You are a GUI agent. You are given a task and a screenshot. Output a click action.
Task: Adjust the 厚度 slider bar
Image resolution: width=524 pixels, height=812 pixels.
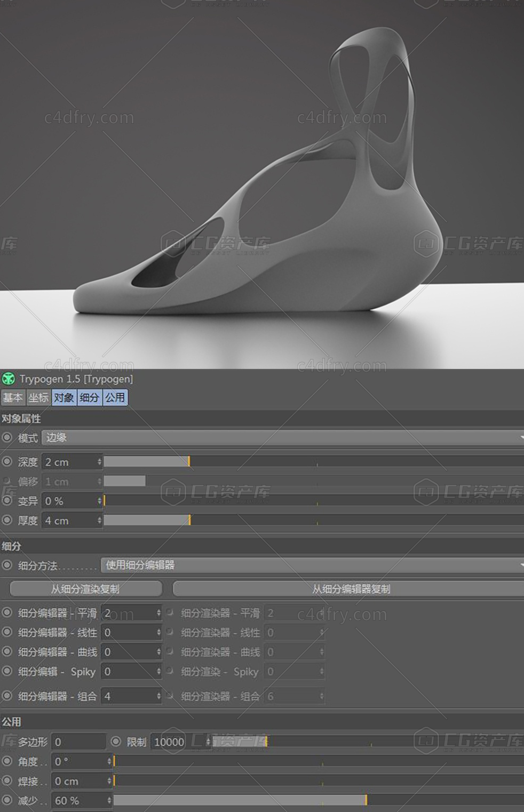point(314,520)
